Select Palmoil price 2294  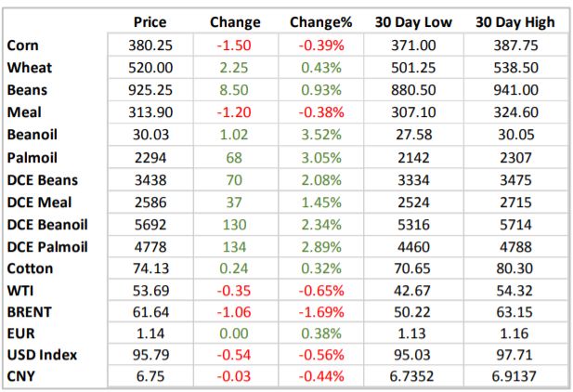point(150,157)
